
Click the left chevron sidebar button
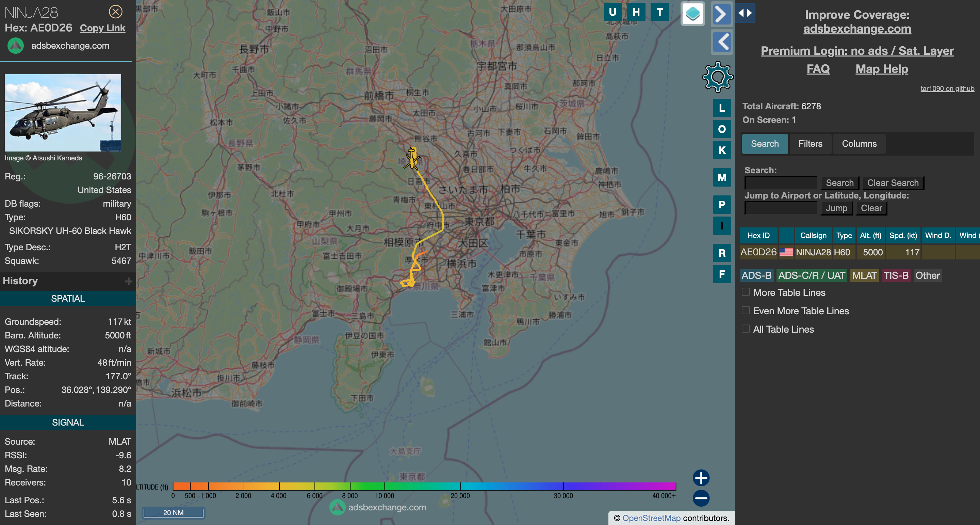[x=721, y=42]
